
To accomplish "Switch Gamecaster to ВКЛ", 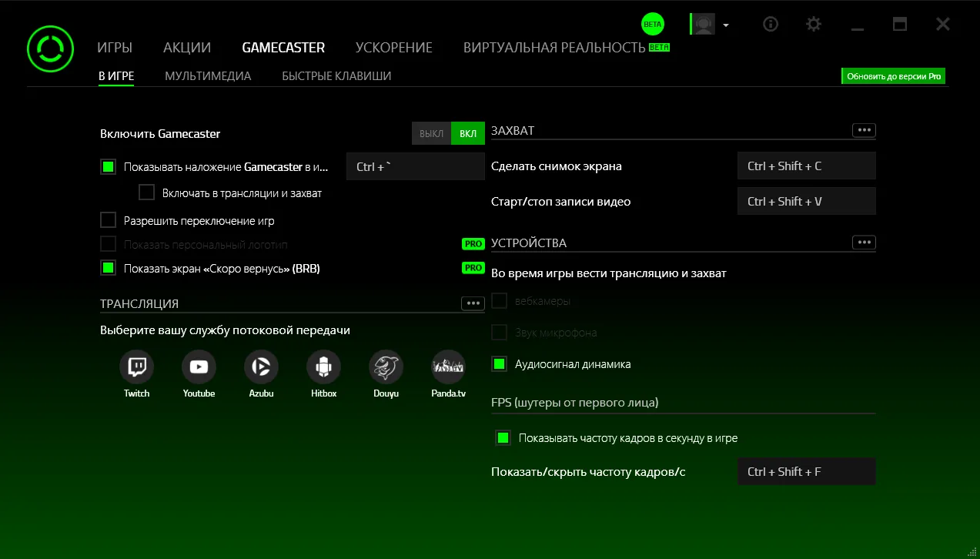I will pyautogui.click(x=468, y=134).
